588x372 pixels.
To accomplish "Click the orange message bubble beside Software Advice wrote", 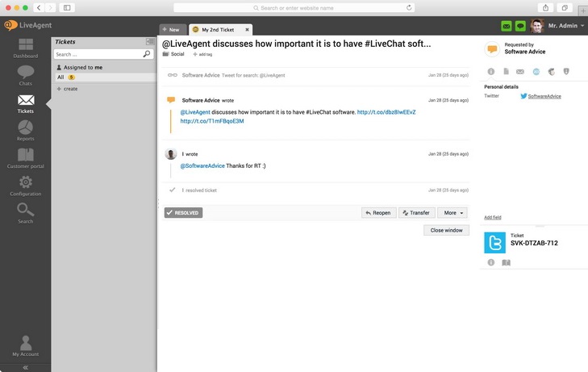I will pos(171,100).
